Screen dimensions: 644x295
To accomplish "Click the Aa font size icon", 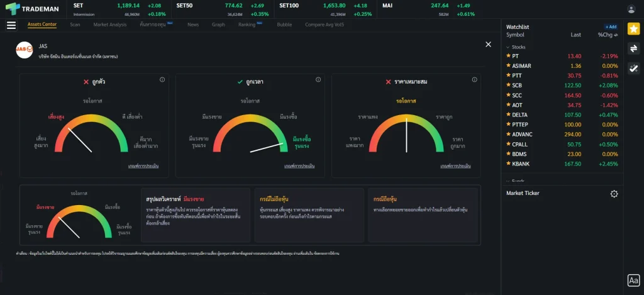I will [633, 281].
